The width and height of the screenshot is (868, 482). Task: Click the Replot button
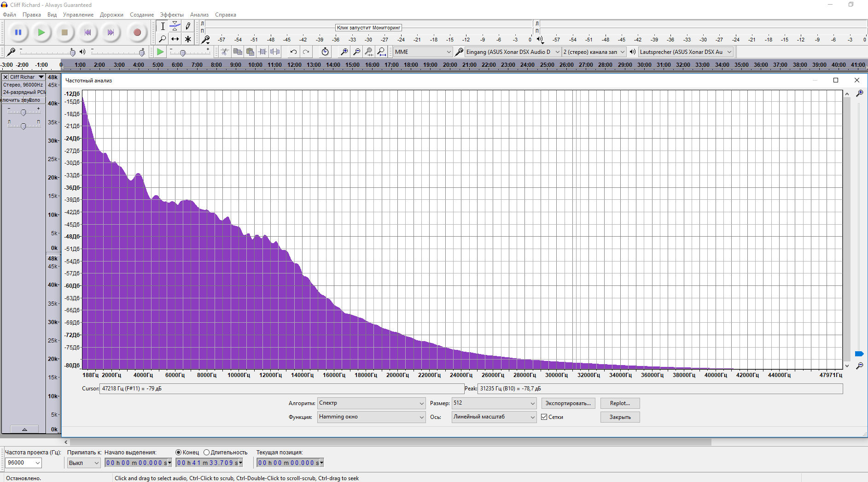point(620,403)
